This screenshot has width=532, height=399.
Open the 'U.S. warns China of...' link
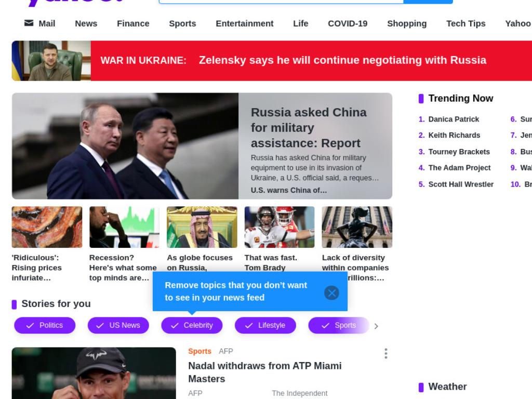289,190
